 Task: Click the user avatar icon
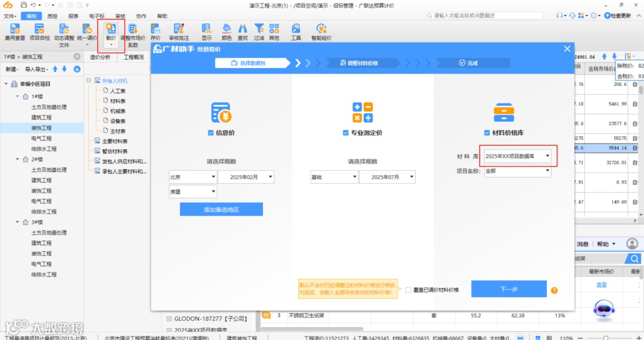[x=632, y=244]
